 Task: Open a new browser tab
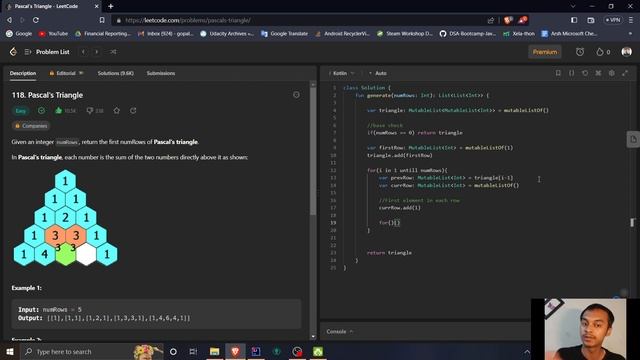coord(111,6)
